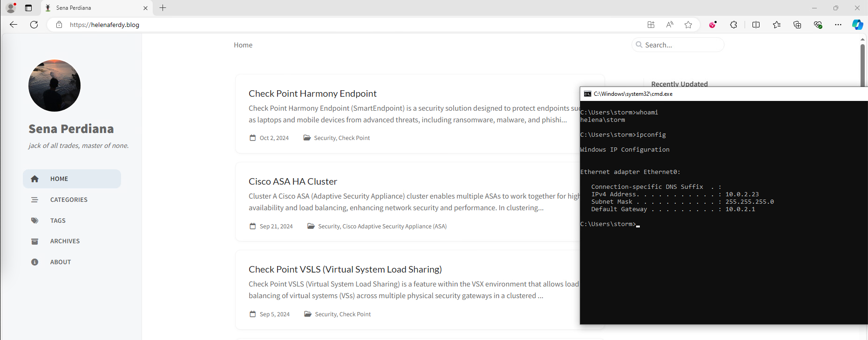The height and width of the screenshot is (340, 868).
Task: Open a new tab with plus button
Action: tap(163, 8)
